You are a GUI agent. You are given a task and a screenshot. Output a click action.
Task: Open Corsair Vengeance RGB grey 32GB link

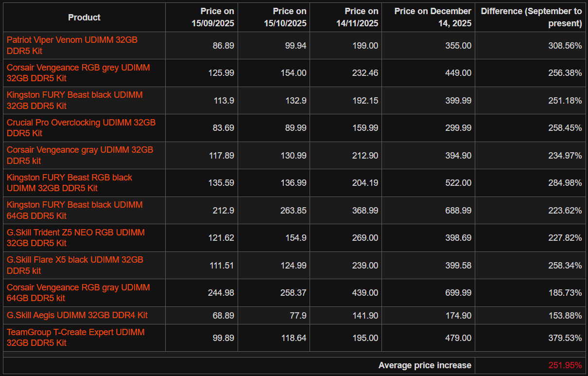(78, 68)
